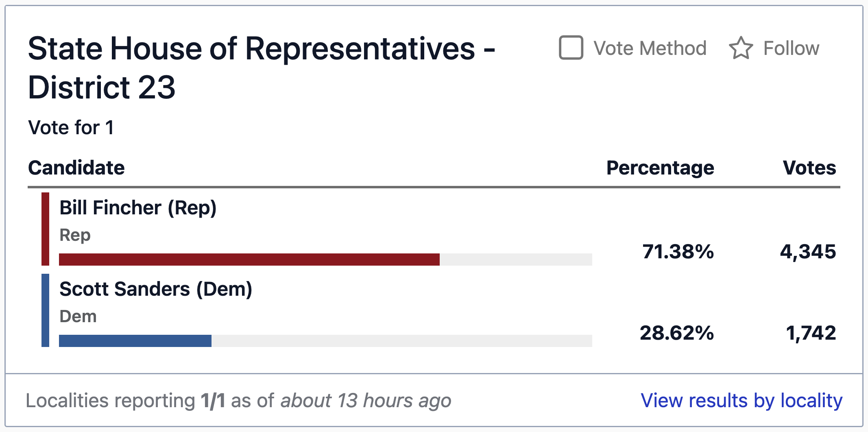
Task: Select the Bill Fincher (Rep) candidate name
Action: (138, 208)
